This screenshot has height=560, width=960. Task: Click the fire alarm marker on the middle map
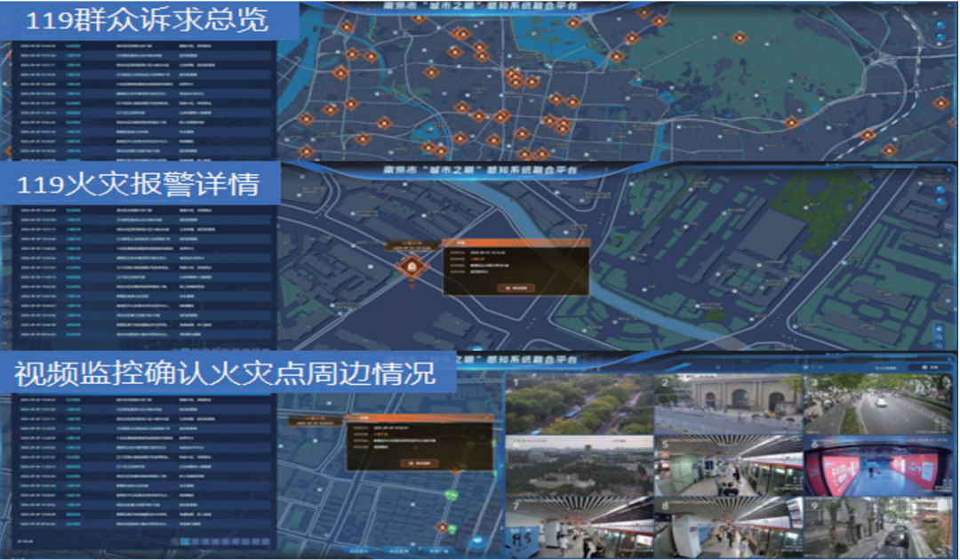coord(412,266)
